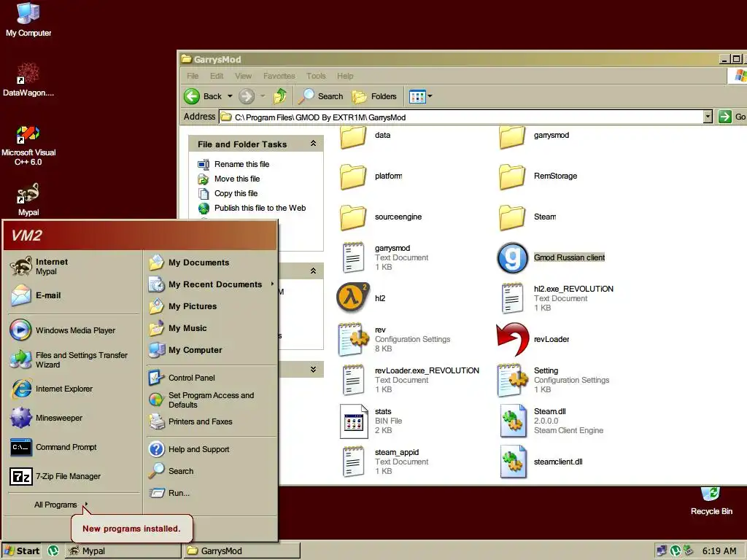Select the stats BIN file icon
Viewport: 747px width, 560px height.
tap(354, 421)
